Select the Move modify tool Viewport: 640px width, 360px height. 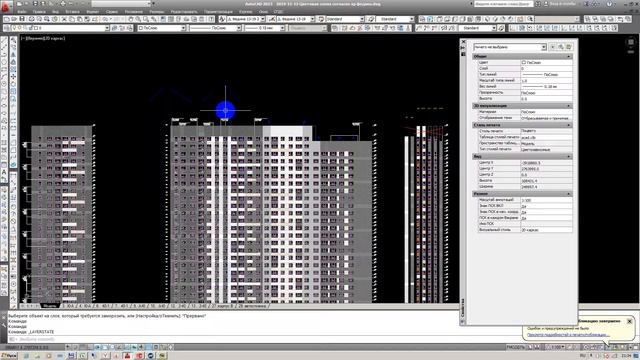point(13,77)
